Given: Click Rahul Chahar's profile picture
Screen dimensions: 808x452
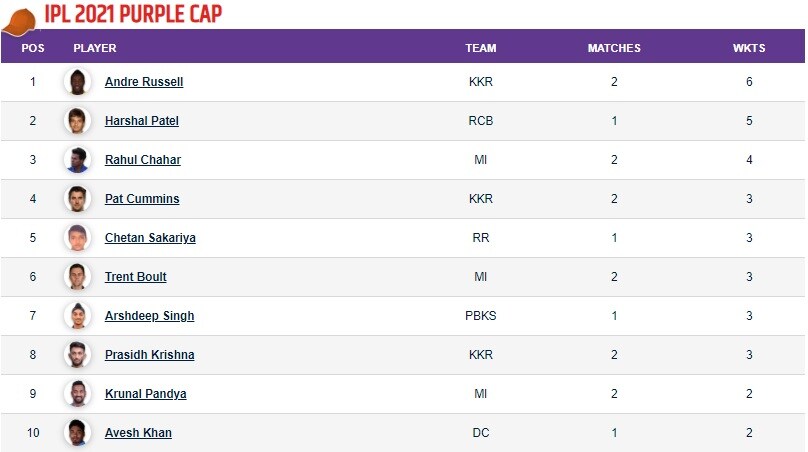Looking at the screenshot, I should point(77,160).
